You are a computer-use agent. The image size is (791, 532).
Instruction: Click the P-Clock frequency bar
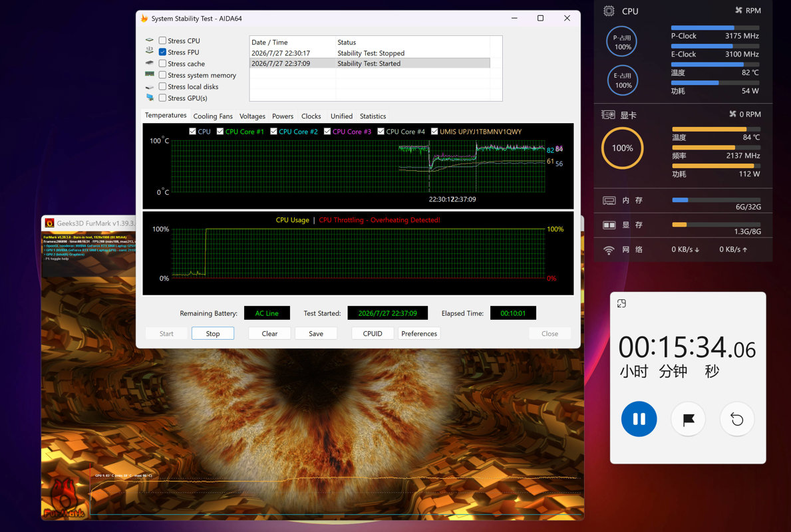[x=714, y=27]
